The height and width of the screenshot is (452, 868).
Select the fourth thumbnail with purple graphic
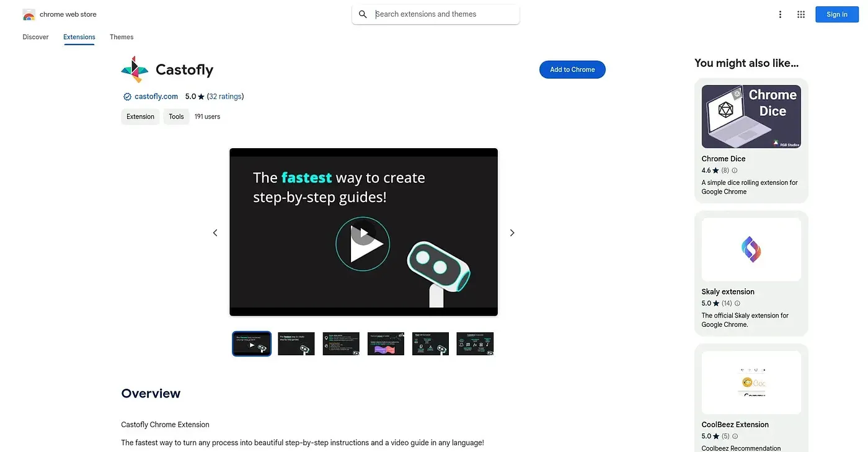coord(386,343)
